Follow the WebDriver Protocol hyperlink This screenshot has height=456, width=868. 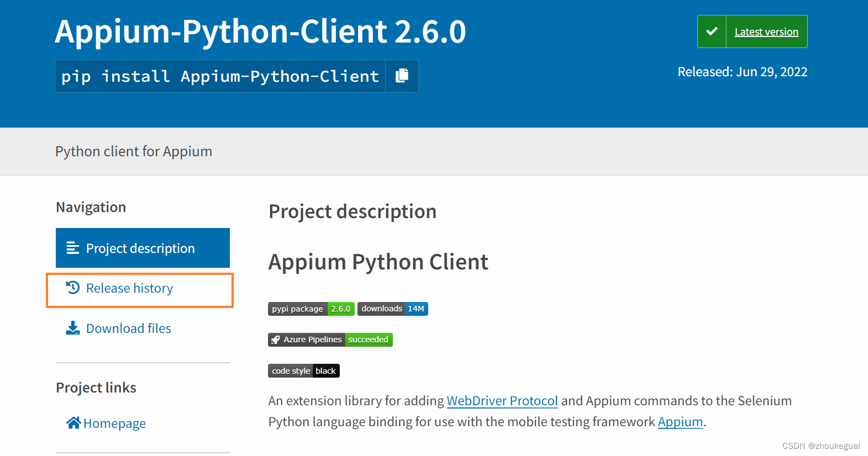point(502,401)
